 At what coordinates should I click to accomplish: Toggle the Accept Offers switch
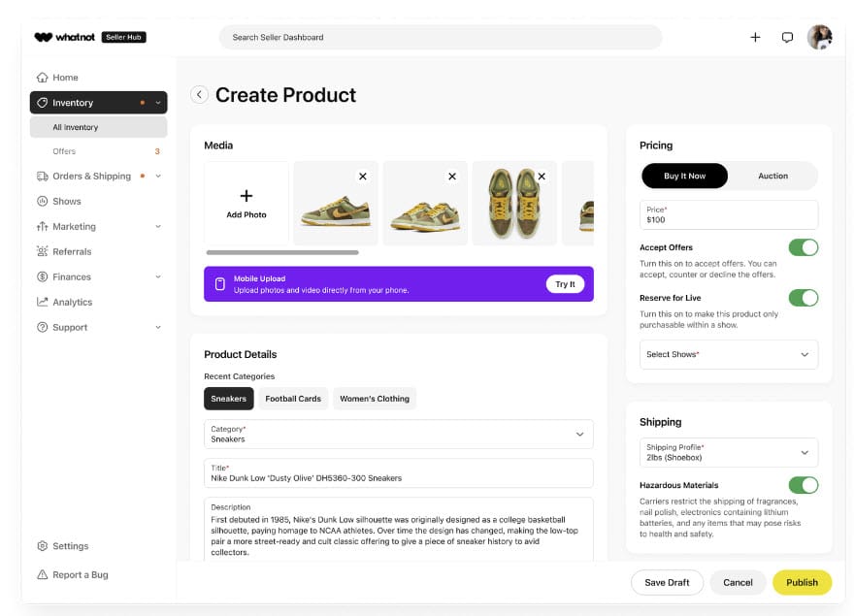(803, 247)
